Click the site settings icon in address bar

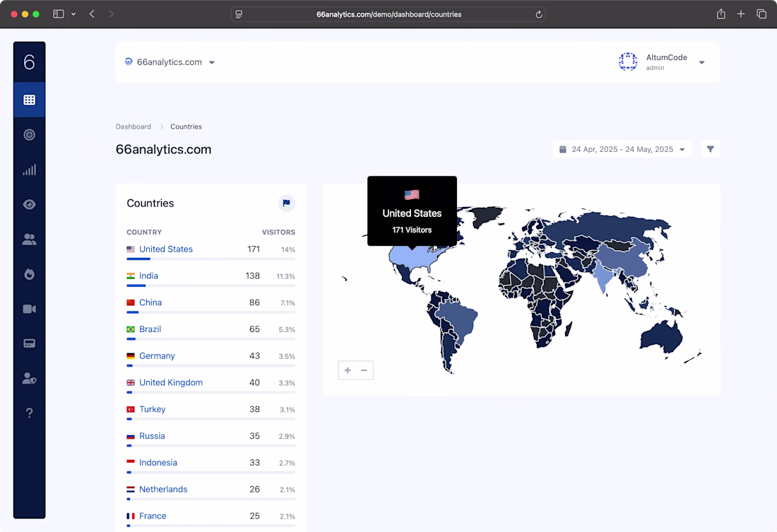coord(239,14)
